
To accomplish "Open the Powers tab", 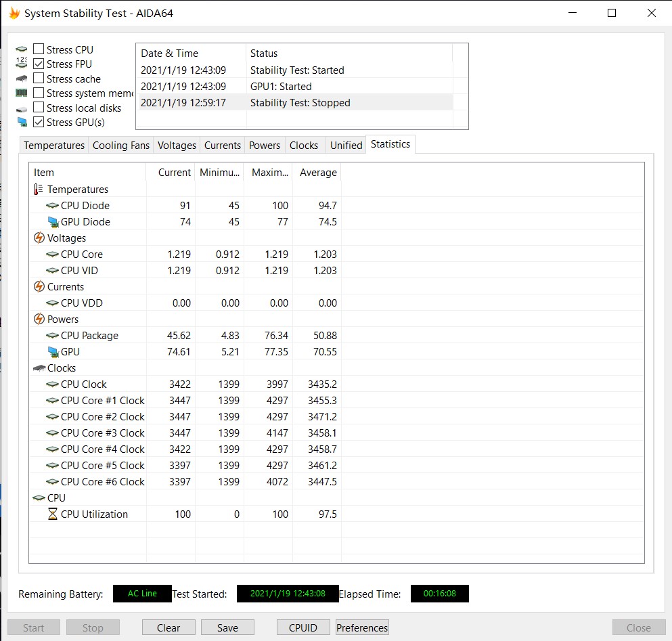I will point(265,146).
